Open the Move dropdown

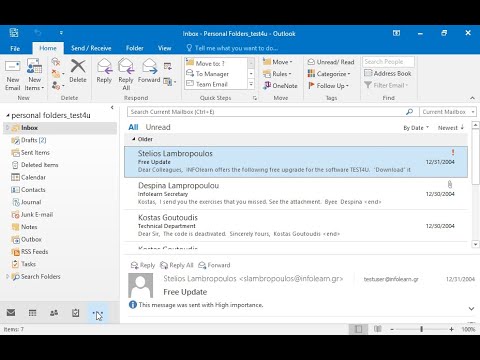click(x=277, y=62)
